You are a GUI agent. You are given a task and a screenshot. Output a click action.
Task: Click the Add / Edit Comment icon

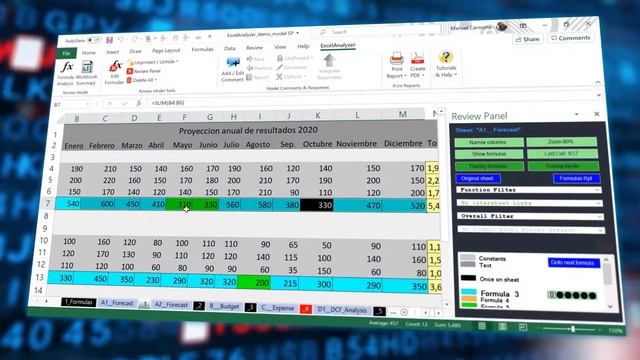coord(233,63)
